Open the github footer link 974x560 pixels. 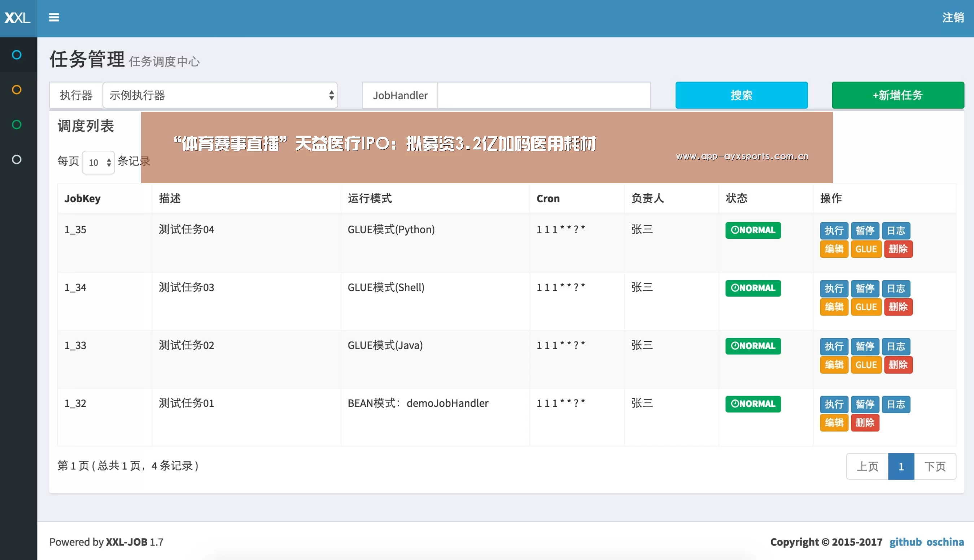905,542
